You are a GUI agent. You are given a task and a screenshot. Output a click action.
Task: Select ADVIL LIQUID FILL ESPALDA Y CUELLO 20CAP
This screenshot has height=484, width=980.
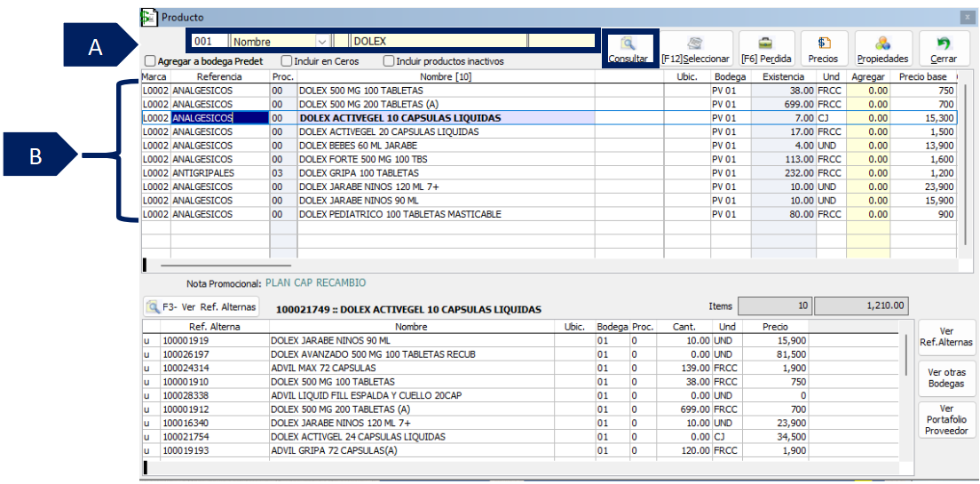point(520,396)
